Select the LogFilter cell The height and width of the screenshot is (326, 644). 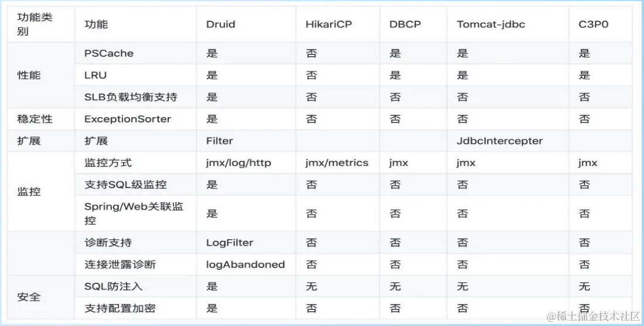(246, 243)
